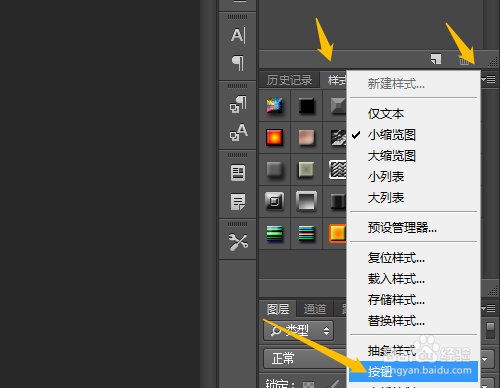Open the 正常 blend mode dropdown

tap(305, 359)
